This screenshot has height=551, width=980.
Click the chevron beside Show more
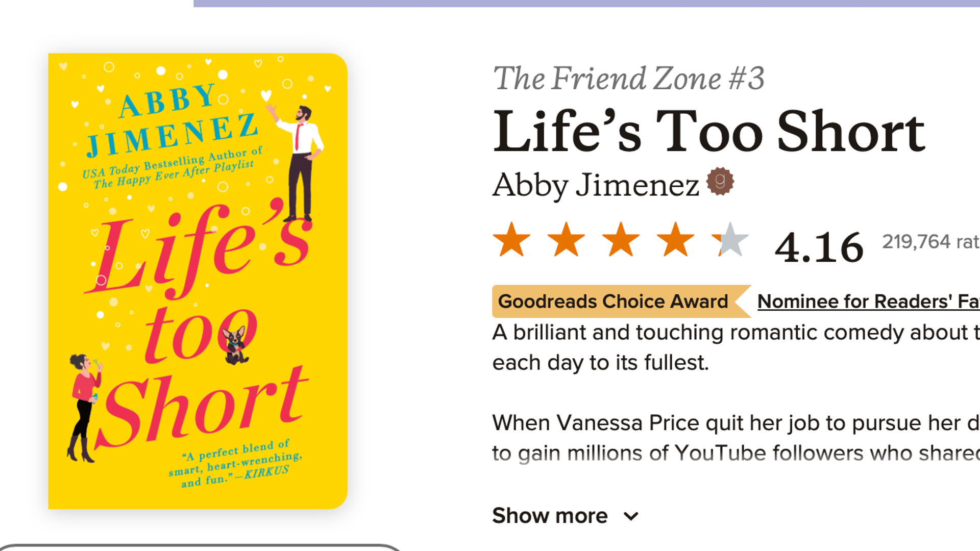(631, 516)
